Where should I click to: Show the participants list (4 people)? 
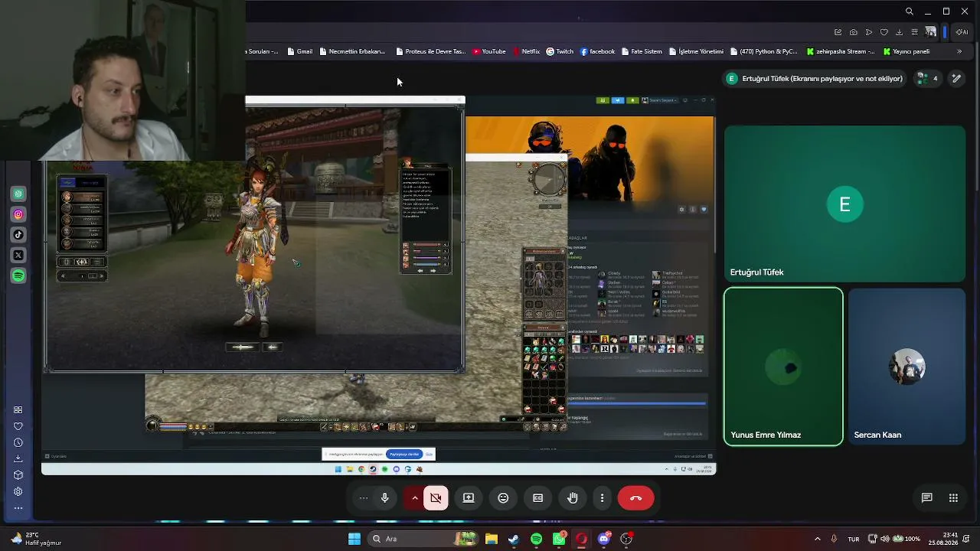click(927, 78)
